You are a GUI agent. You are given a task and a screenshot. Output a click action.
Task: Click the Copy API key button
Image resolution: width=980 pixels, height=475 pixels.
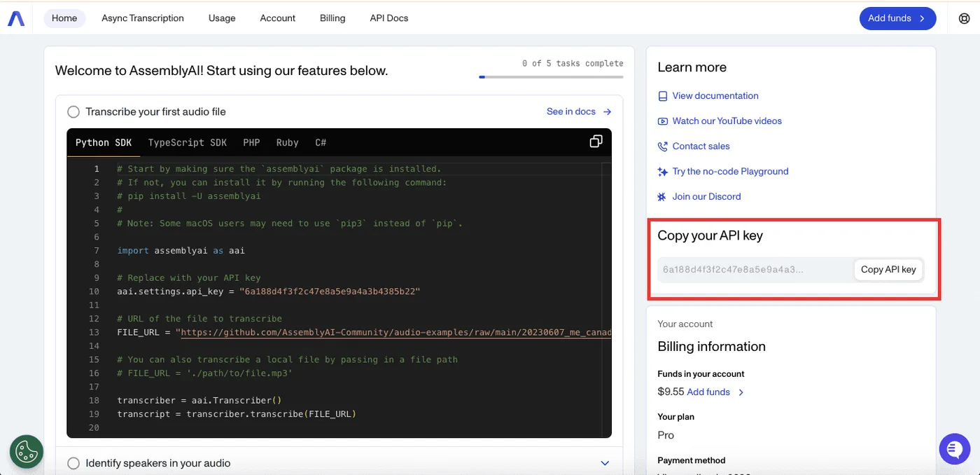(x=888, y=270)
